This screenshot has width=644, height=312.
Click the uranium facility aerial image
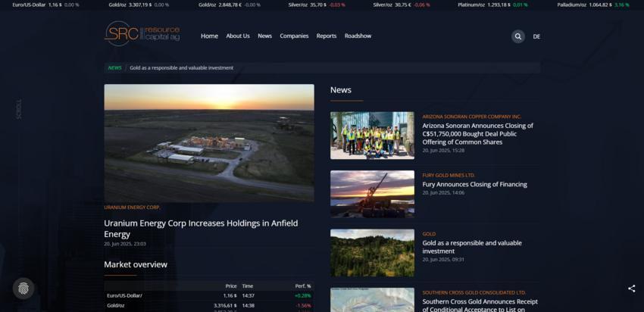[x=209, y=142]
